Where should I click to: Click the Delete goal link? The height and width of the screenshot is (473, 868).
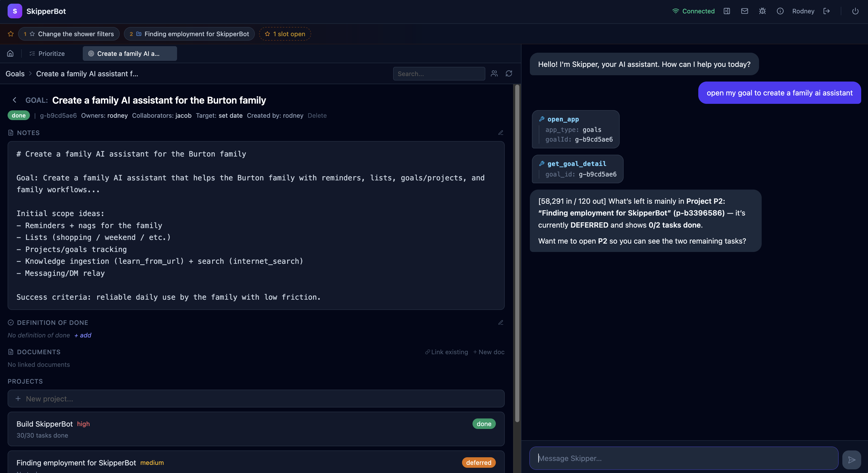(x=317, y=115)
